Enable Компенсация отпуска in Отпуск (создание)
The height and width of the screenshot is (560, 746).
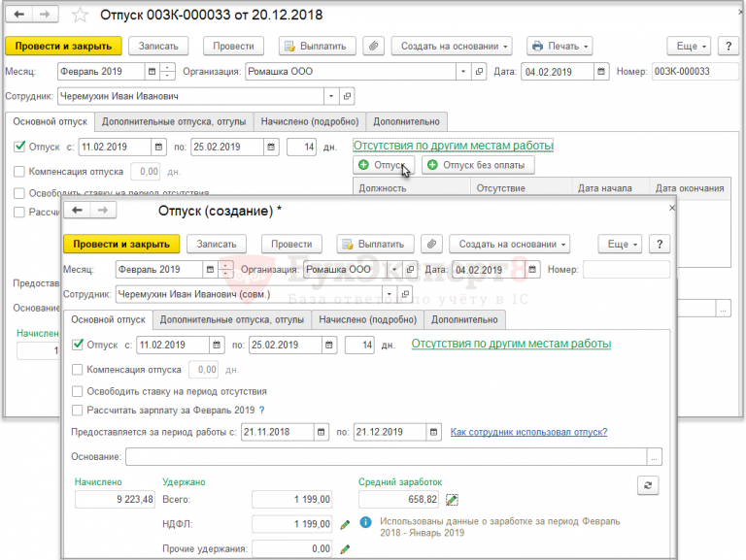pos(77,370)
